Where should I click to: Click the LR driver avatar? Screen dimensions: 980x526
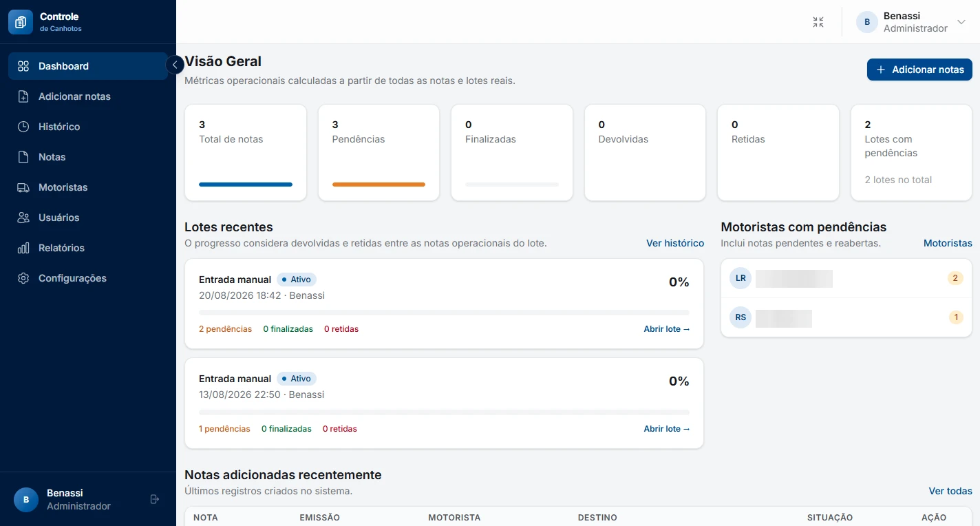(x=741, y=278)
